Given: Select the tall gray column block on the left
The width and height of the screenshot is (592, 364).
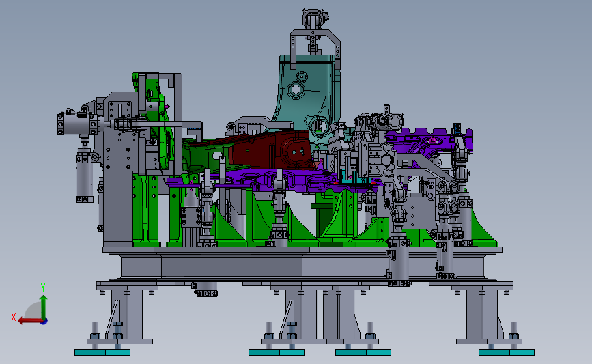Looking at the screenshot, I should coord(118,207).
